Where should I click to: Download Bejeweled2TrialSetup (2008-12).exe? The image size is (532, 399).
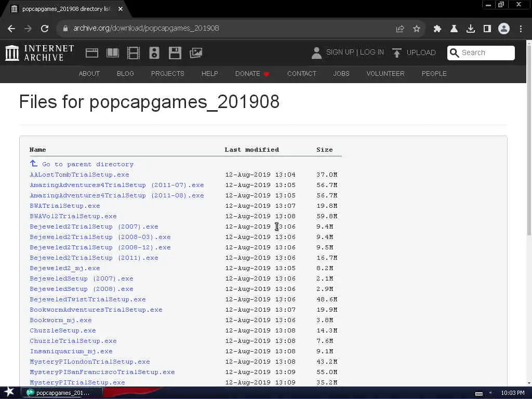(x=100, y=247)
